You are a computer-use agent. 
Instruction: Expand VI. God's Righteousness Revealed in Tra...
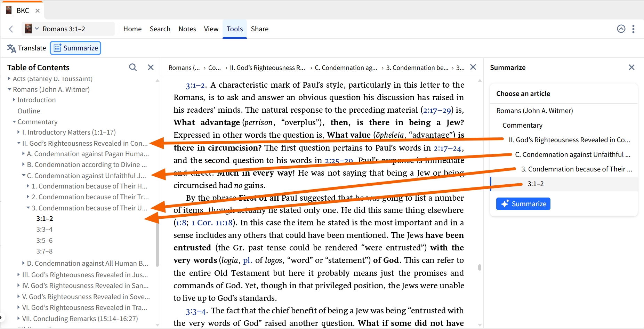pyautogui.click(x=18, y=307)
